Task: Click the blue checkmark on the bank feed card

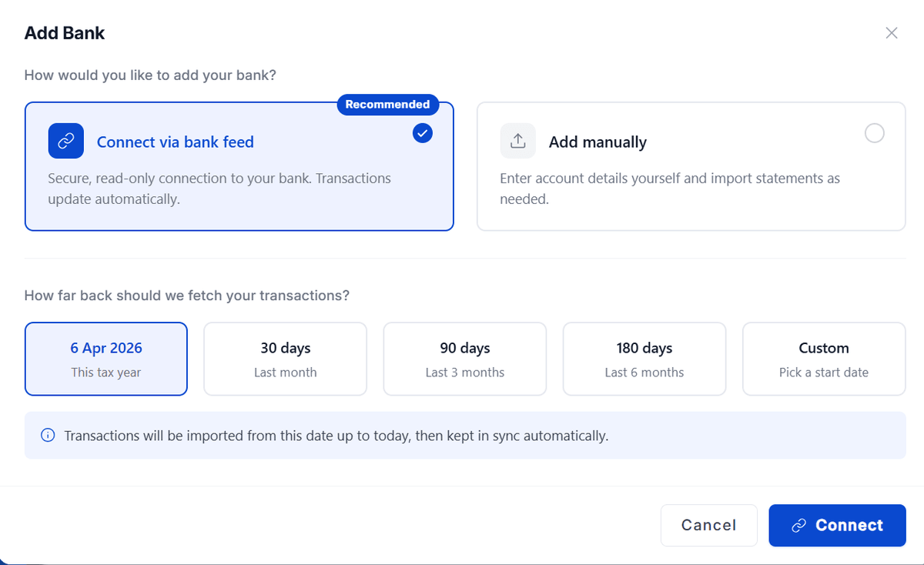Action: [423, 133]
